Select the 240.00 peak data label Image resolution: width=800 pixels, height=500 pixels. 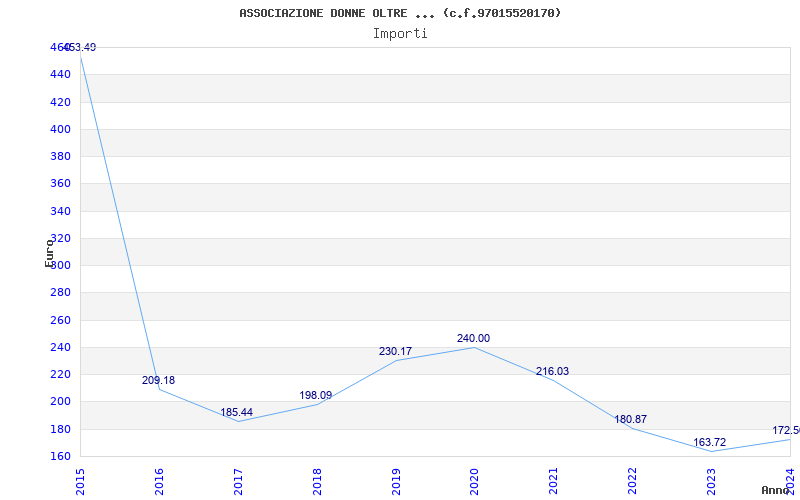473,338
